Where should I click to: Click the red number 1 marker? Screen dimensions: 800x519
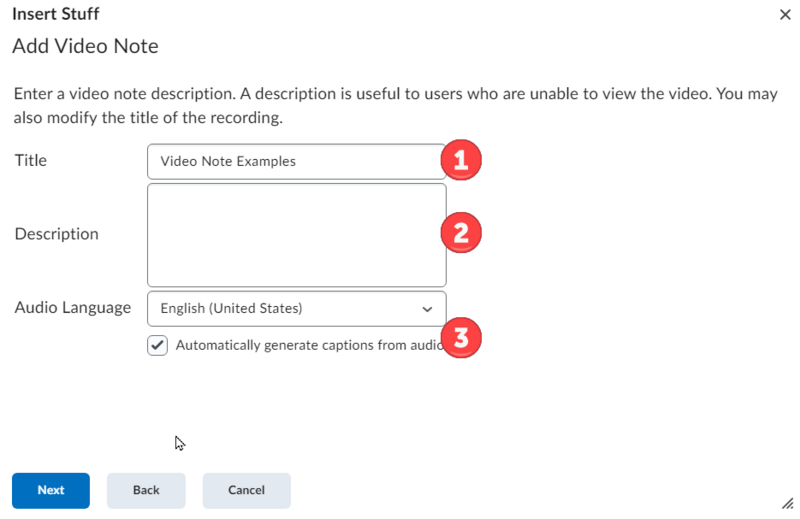pyautogui.click(x=461, y=161)
